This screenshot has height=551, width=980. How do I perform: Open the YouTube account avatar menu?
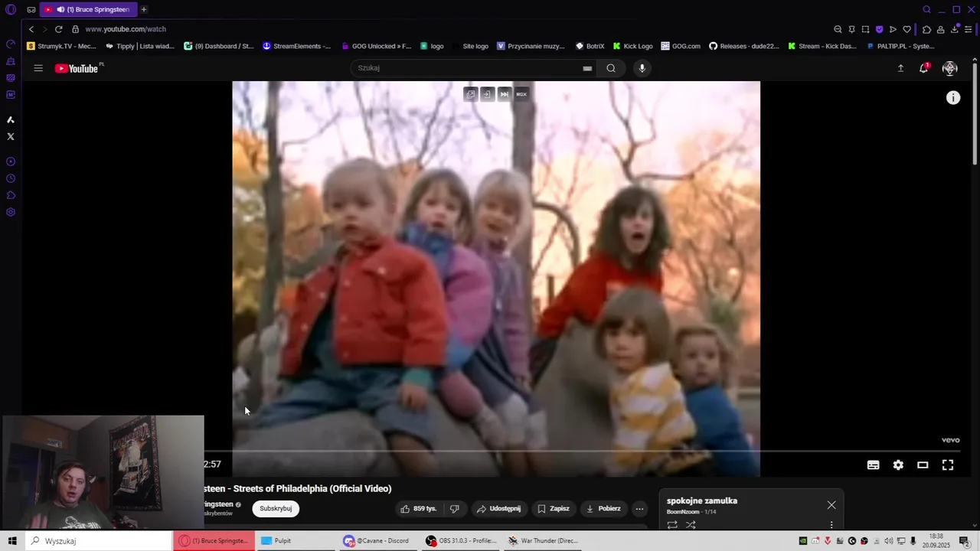950,68
